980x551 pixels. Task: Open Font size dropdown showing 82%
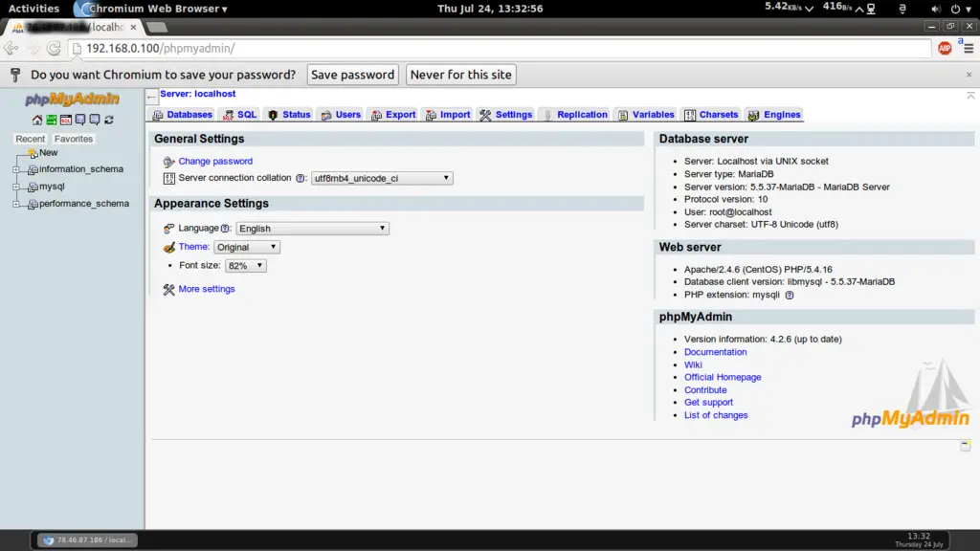[246, 266]
